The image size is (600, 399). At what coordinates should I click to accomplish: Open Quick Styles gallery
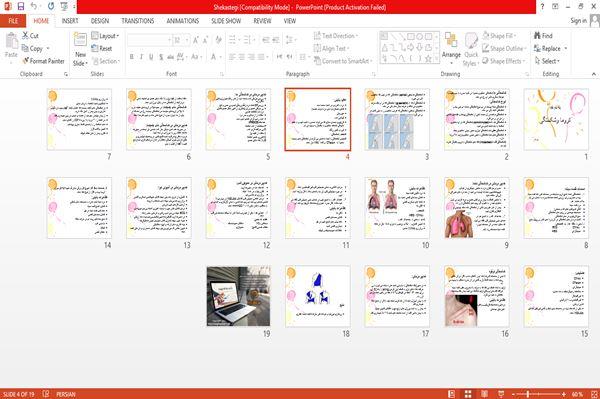tap(471, 50)
